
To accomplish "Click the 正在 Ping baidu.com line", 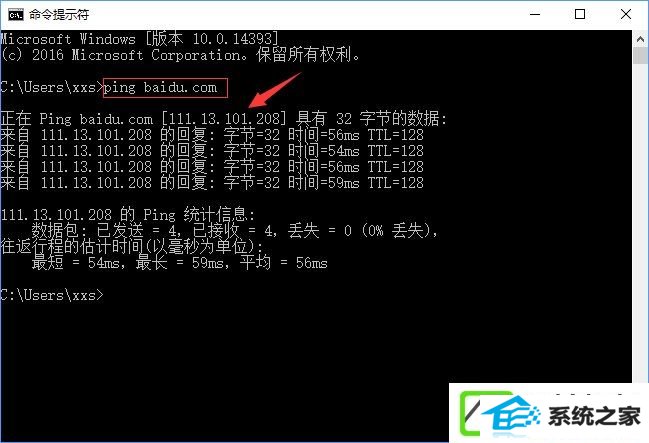I will [x=224, y=119].
